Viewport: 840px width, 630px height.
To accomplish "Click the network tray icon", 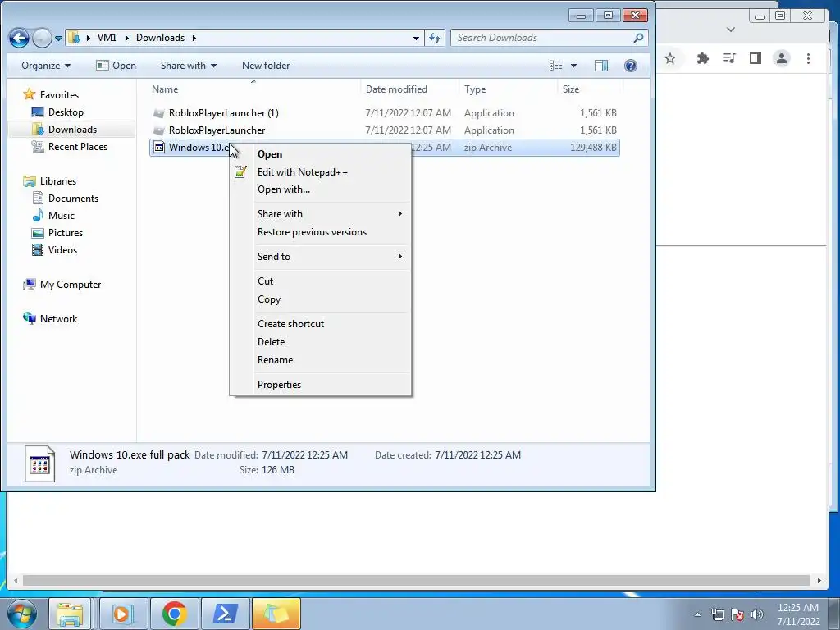I will [717, 614].
